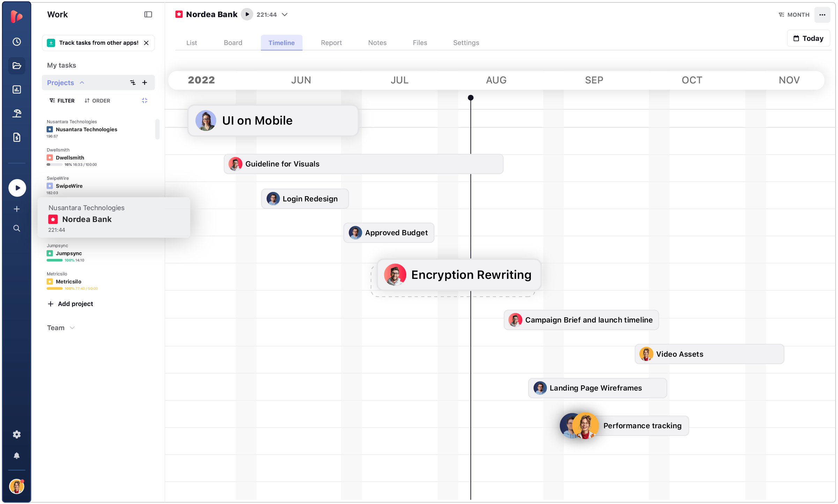Open the Nordea Bank time dropdown arrow
Image resolution: width=838 pixels, height=504 pixels.
(x=285, y=15)
